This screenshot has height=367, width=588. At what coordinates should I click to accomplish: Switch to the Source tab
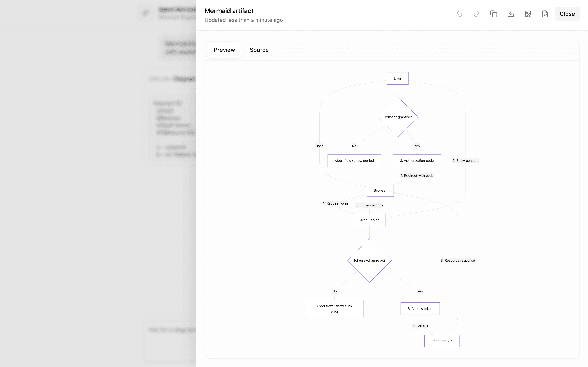point(259,50)
